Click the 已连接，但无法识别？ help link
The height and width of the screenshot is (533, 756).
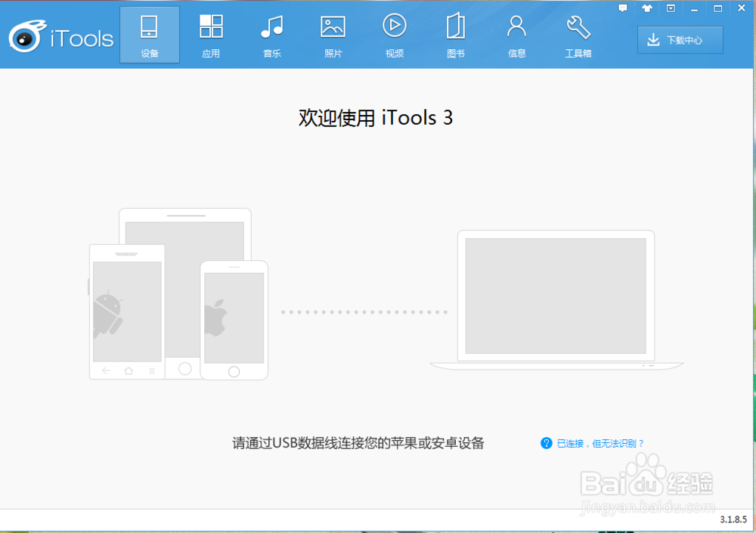[600, 443]
